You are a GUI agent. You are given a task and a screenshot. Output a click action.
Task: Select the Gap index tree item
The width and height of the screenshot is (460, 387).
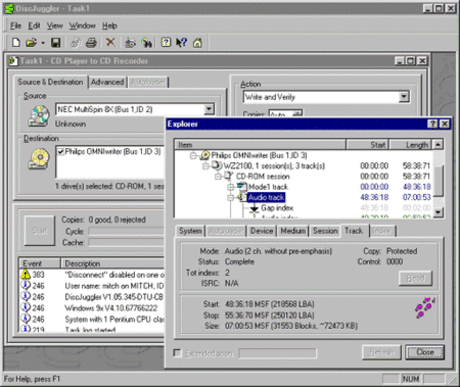point(277,208)
